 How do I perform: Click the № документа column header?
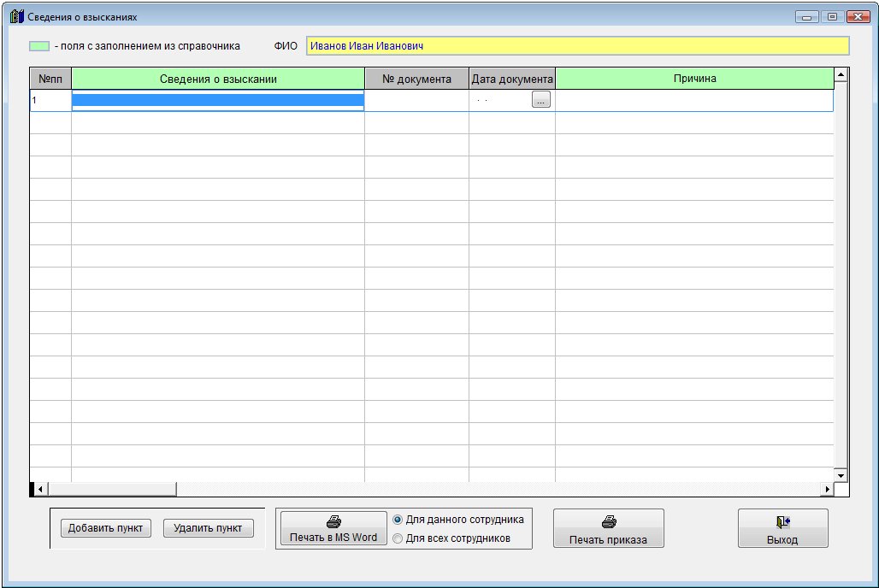[416, 79]
